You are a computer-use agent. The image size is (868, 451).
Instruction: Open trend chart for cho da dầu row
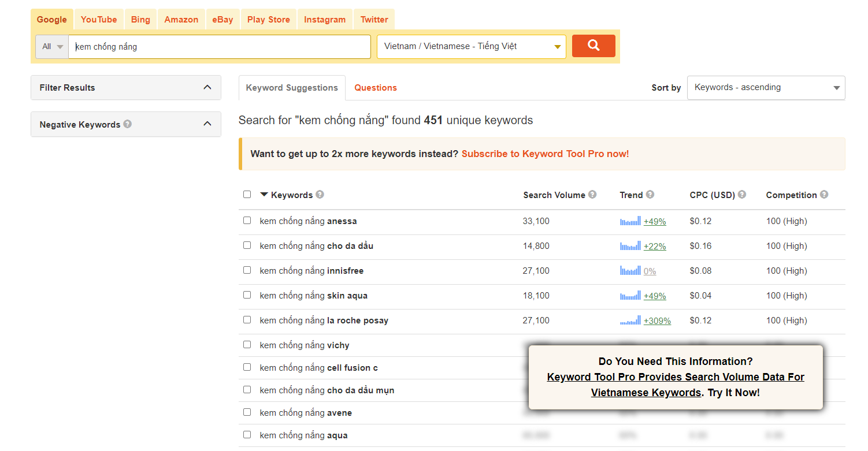click(630, 246)
